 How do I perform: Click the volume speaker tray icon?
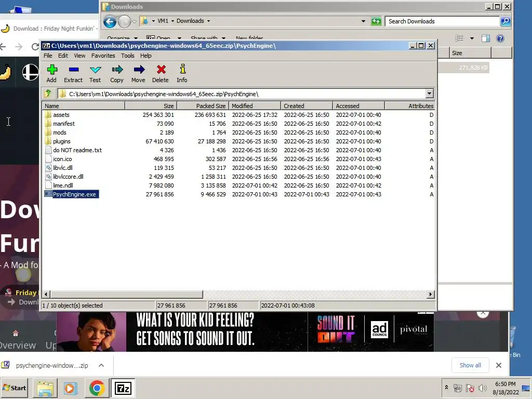click(x=482, y=388)
